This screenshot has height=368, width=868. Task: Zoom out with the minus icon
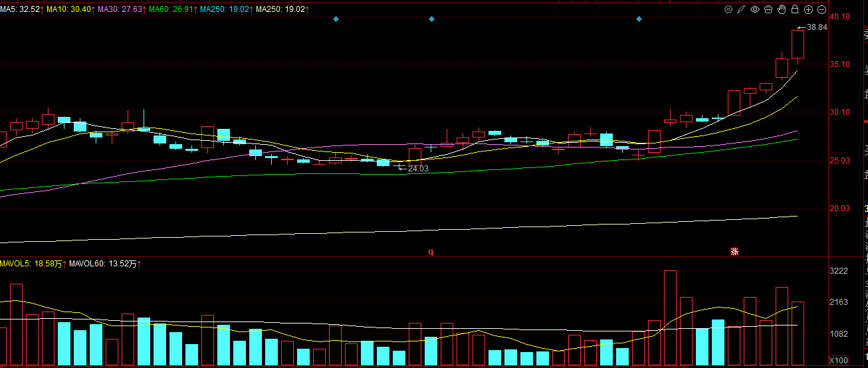click(821, 9)
